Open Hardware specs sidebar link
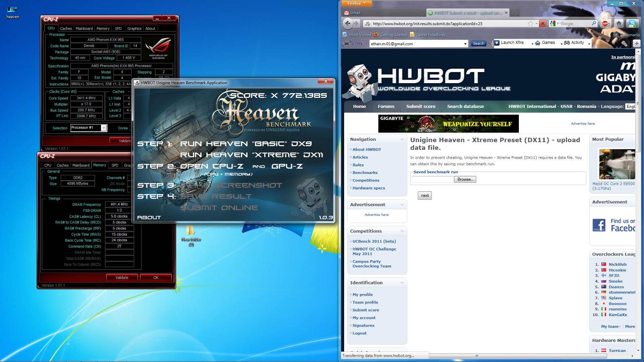This screenshot has height=362, width=644. 369,188
